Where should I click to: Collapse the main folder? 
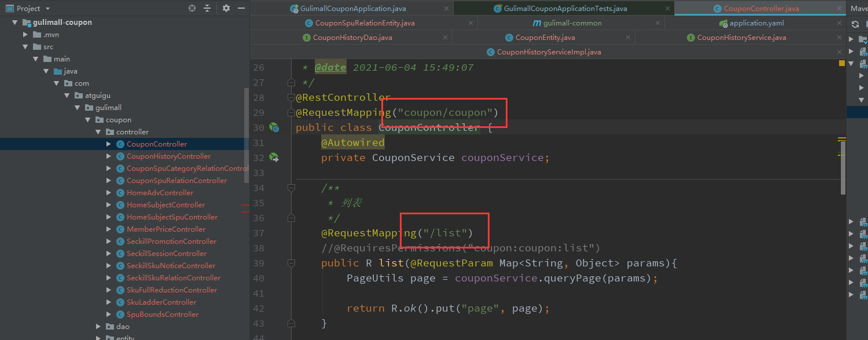pos(36,59)
